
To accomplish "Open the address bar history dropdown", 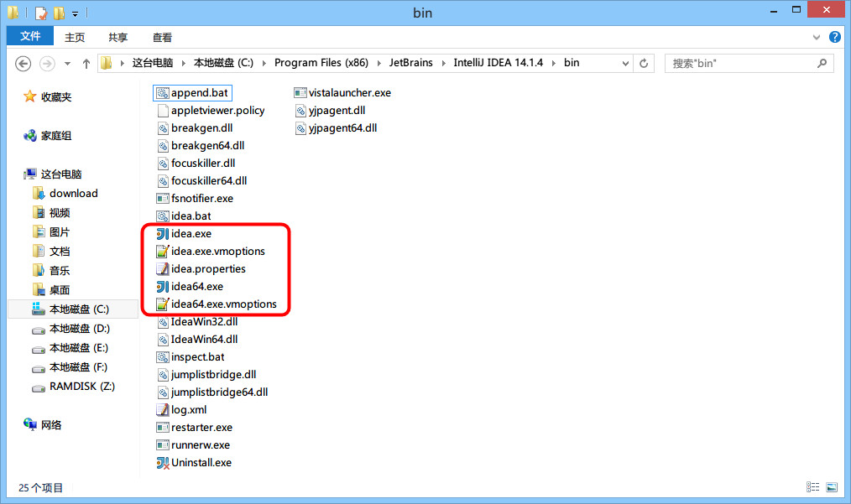I will [624, 63].
